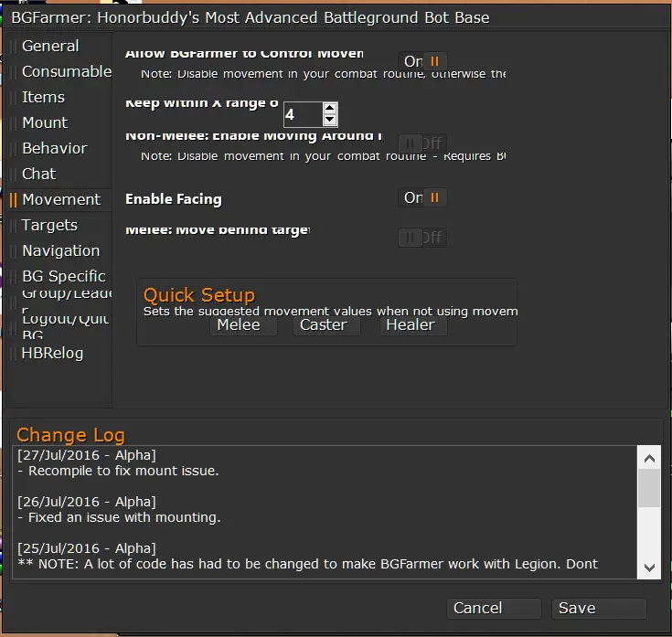Screen dimensions: 672x637
Task: Click the BGFarmer window title text
Action: click(251, 17)
